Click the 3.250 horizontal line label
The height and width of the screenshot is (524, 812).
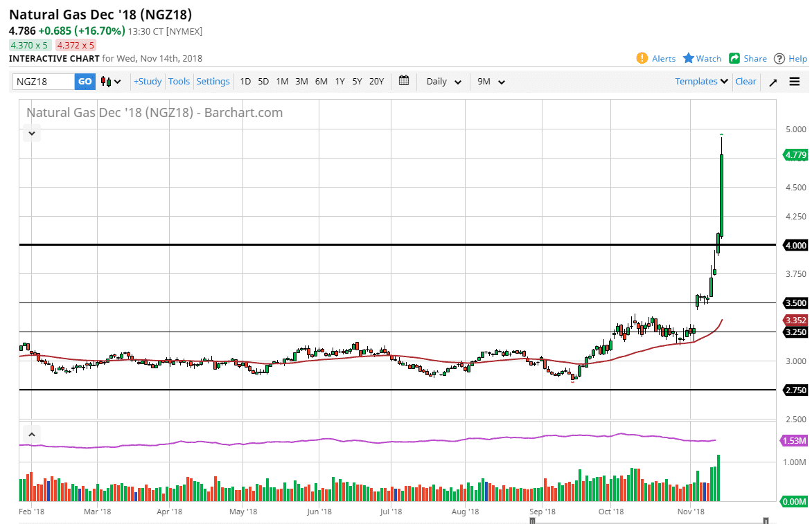click(795, 332)
